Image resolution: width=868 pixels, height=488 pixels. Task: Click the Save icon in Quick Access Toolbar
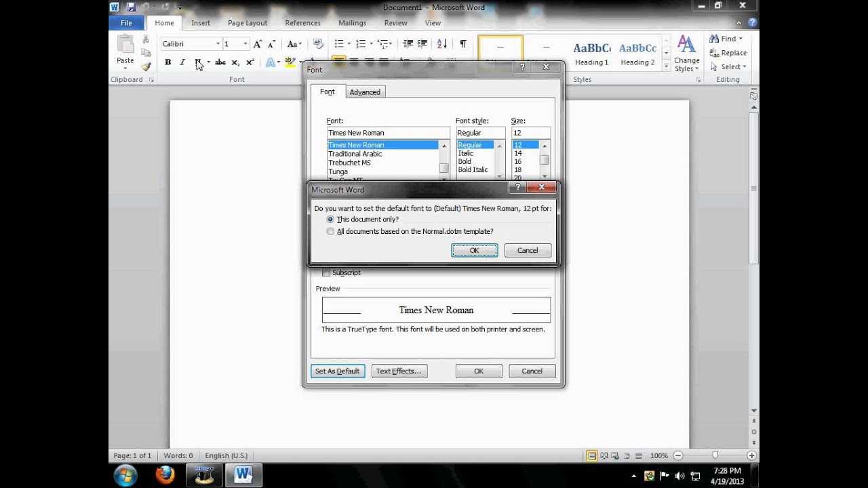[131, 7]
